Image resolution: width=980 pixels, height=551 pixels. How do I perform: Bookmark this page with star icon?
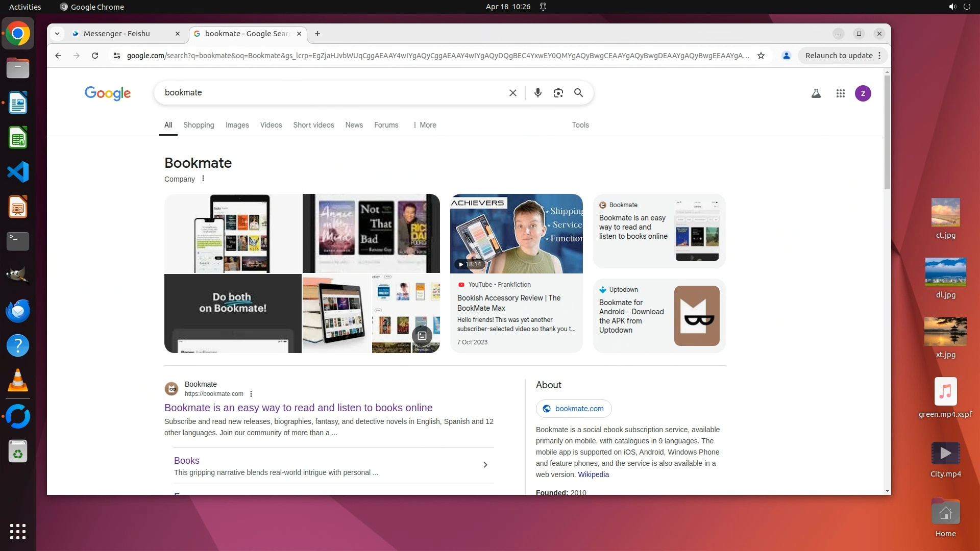pos(761,56)
